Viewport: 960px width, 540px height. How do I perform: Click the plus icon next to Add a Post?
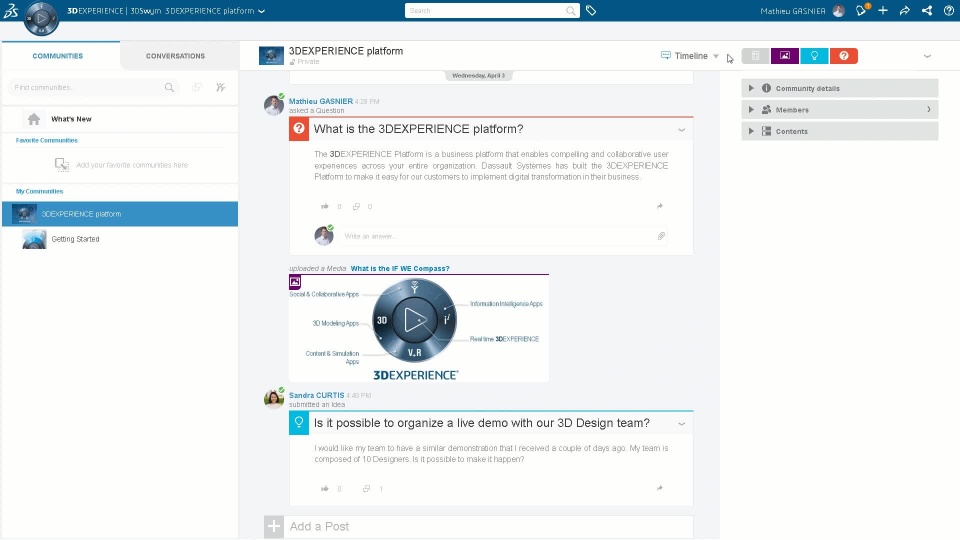tap(274, 526)
